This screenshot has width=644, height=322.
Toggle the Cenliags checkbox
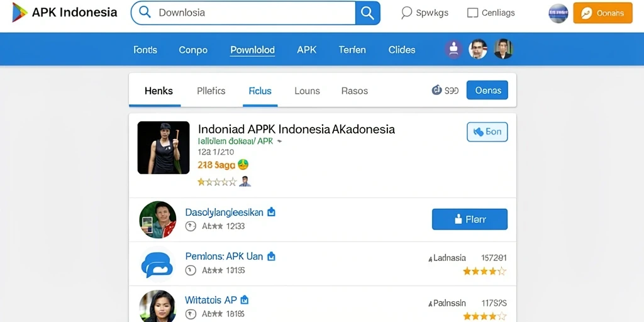tap(473, 13)
